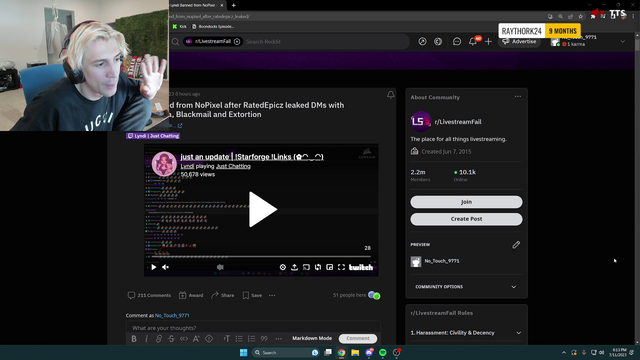Open the Boondocks Episode bookmark
Viewport: 640px width, 360px height.
click(x=213, y=27)
